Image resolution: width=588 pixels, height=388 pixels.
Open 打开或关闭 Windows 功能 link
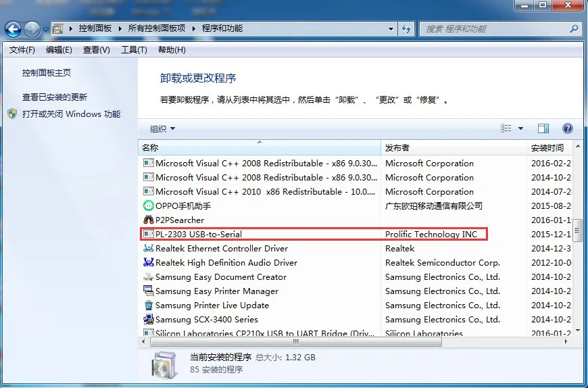(71, 114)
